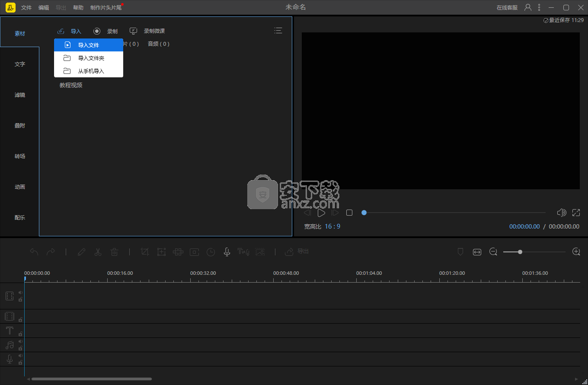
Task: Click the preview playback progress slider
Action: [454, 213]
